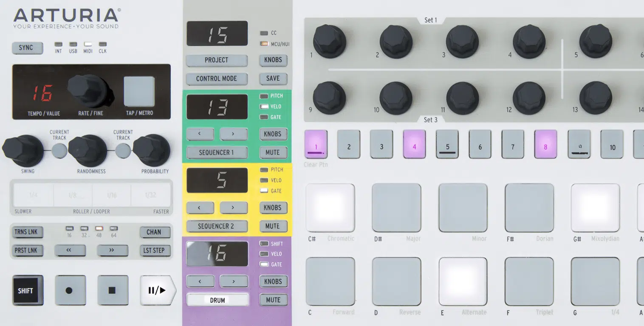Click the RATE / FINE encoder knob
This screenshot has width=644, height=326.
pyautogui.click(x=90, y=91)
